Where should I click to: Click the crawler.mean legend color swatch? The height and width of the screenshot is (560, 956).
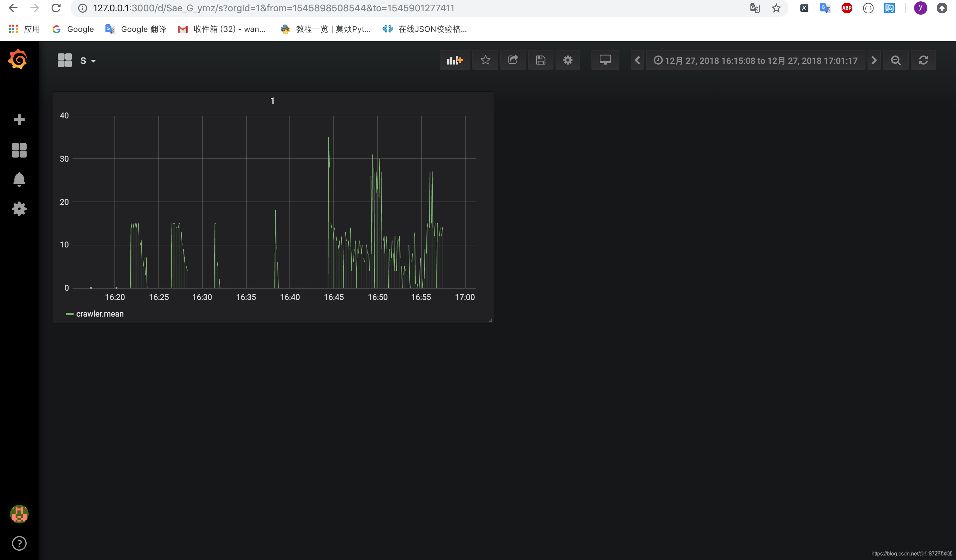pos(70,314)
